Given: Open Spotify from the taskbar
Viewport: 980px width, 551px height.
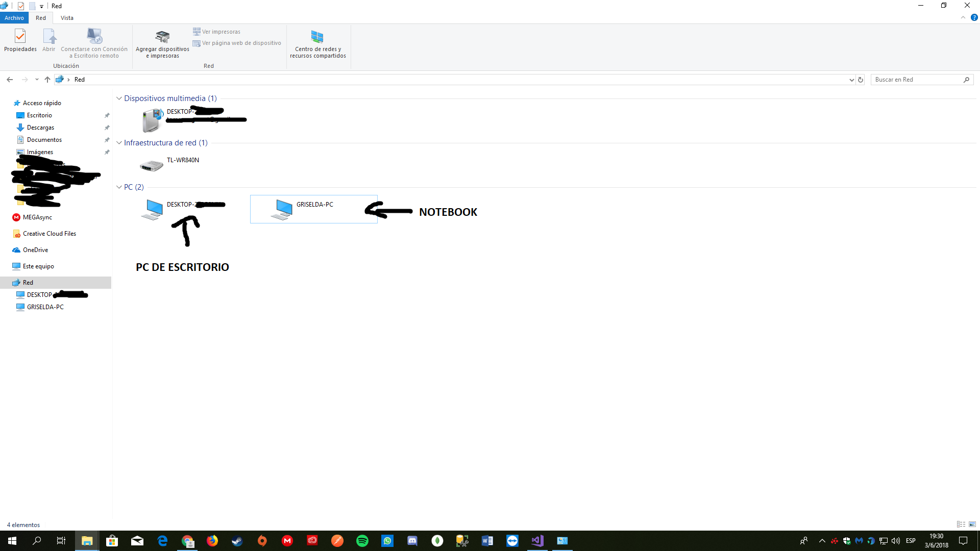Looking at the screenshot, I should 362,541.
